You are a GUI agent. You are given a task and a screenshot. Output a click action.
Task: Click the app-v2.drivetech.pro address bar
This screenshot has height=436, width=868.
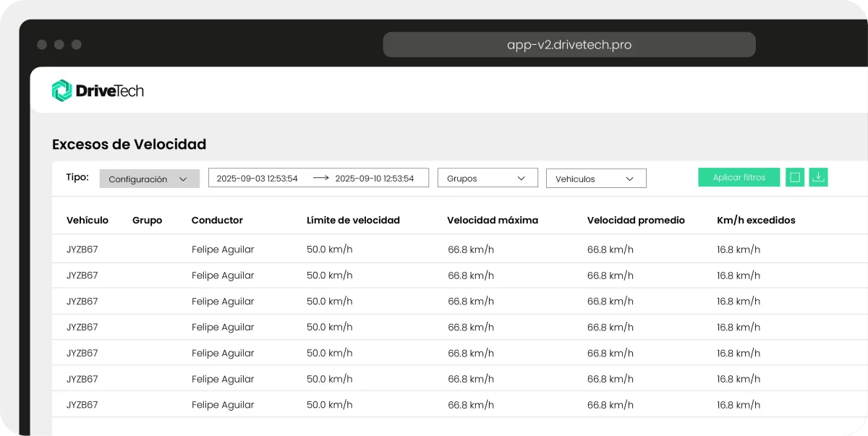[x=569, y=45]
